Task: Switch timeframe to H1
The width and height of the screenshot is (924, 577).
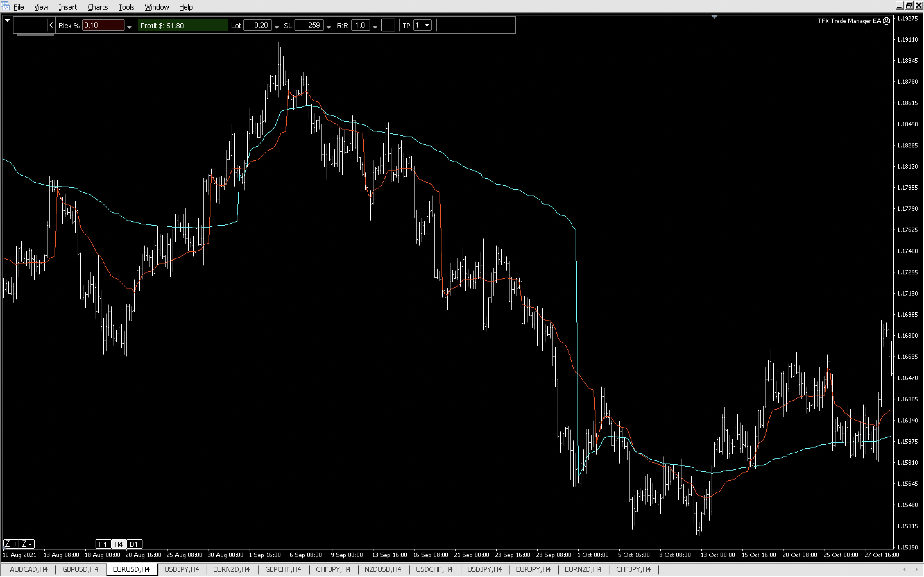Action: pyautogui.click(x=103, y=544)
